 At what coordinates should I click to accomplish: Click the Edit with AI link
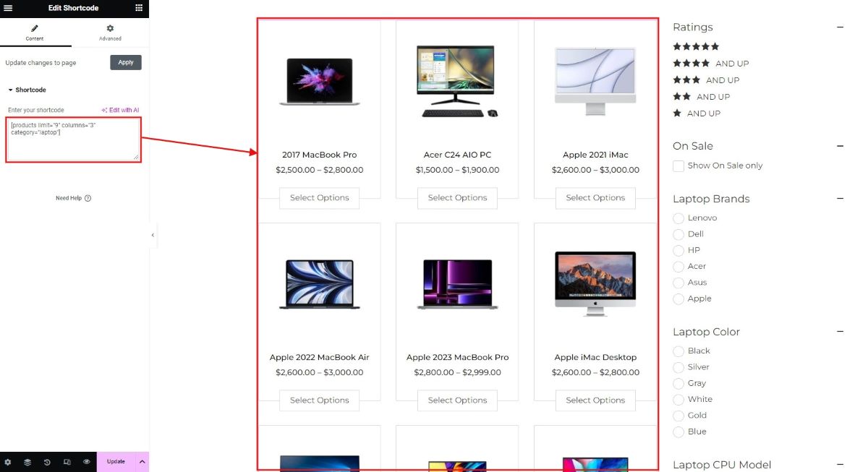[x=120, y=110]
